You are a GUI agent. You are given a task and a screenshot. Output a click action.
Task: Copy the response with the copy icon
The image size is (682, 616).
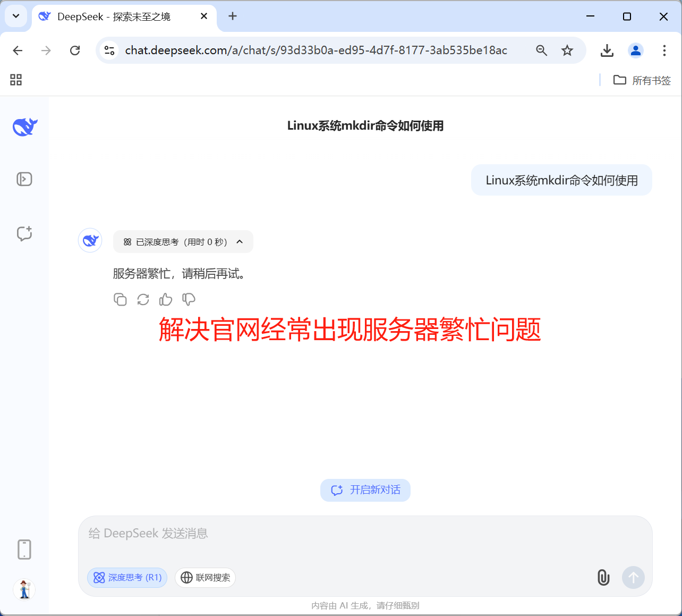click(120, 300)
